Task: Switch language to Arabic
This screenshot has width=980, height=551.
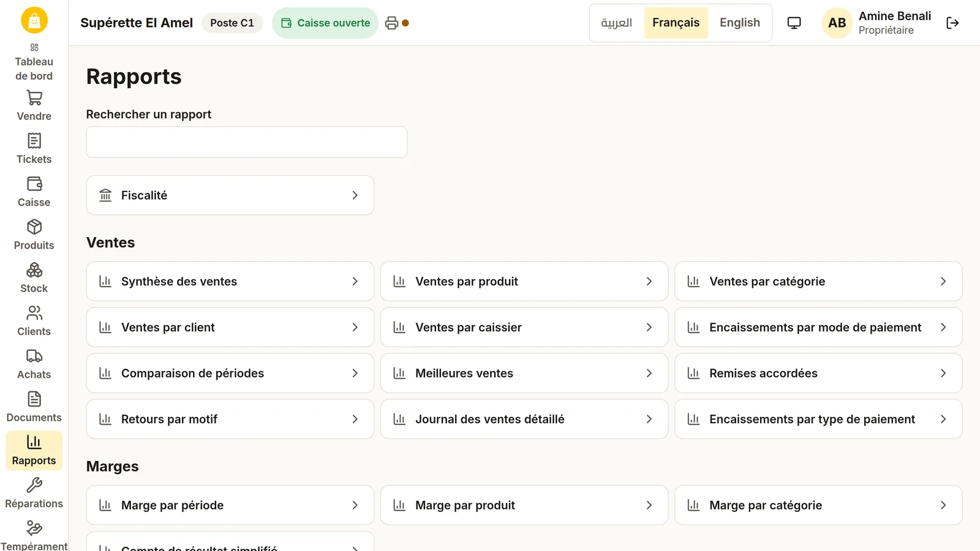Action: [617, 23]
